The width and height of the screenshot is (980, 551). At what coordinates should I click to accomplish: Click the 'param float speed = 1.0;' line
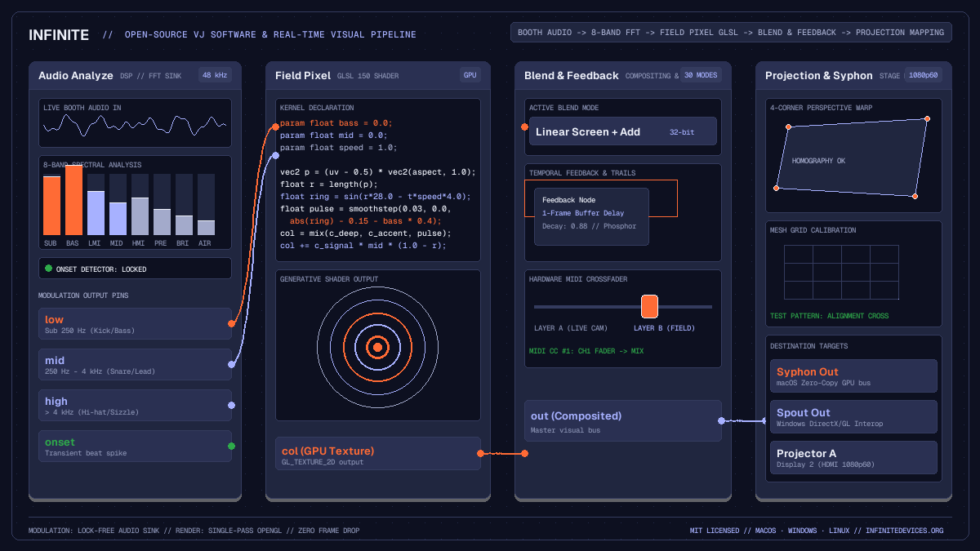coord(338,148)
